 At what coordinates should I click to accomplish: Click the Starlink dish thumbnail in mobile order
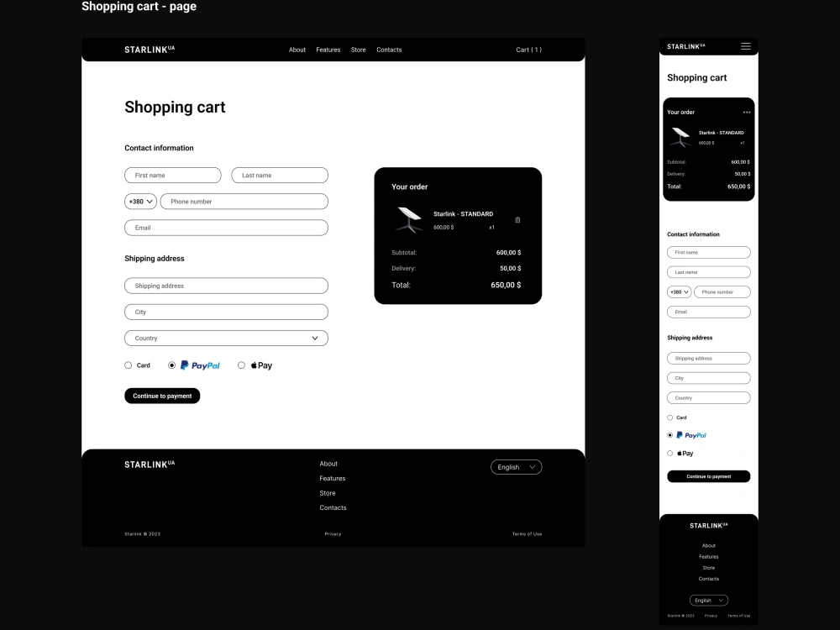click(680, 137)
